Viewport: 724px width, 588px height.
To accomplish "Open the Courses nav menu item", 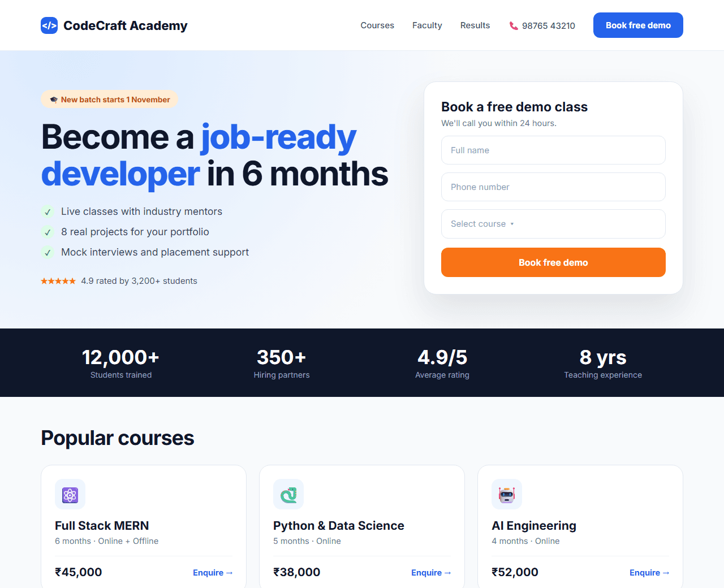I will point(377,25).
